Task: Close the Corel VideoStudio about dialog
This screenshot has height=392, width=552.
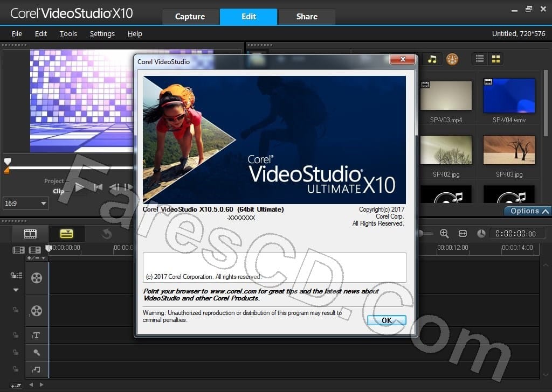Action: tap(403, 59)
